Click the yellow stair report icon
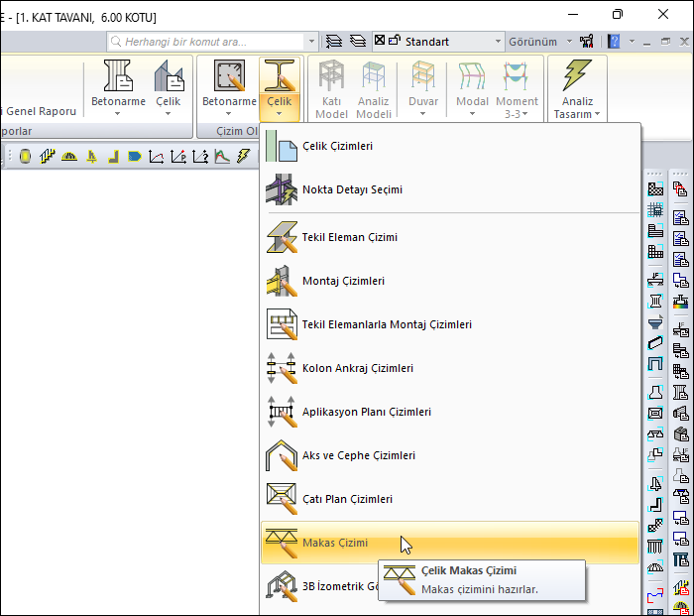This screenshot has width=694, height=616. [680, 588]
